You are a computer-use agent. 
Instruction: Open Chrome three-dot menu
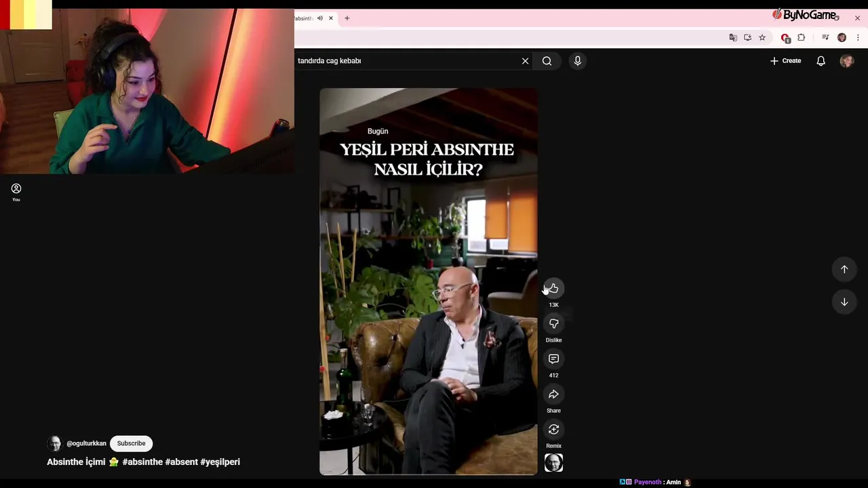[x=859, y=38]
